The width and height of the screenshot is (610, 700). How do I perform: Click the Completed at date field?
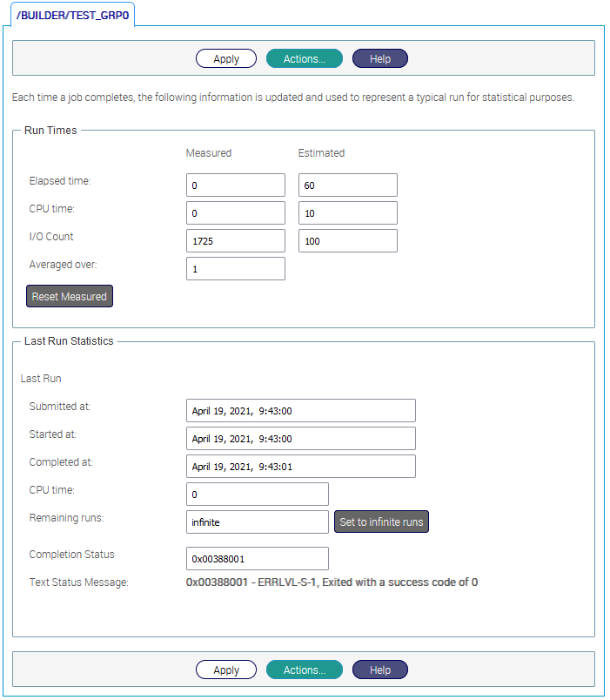click(x=300, y=467)
